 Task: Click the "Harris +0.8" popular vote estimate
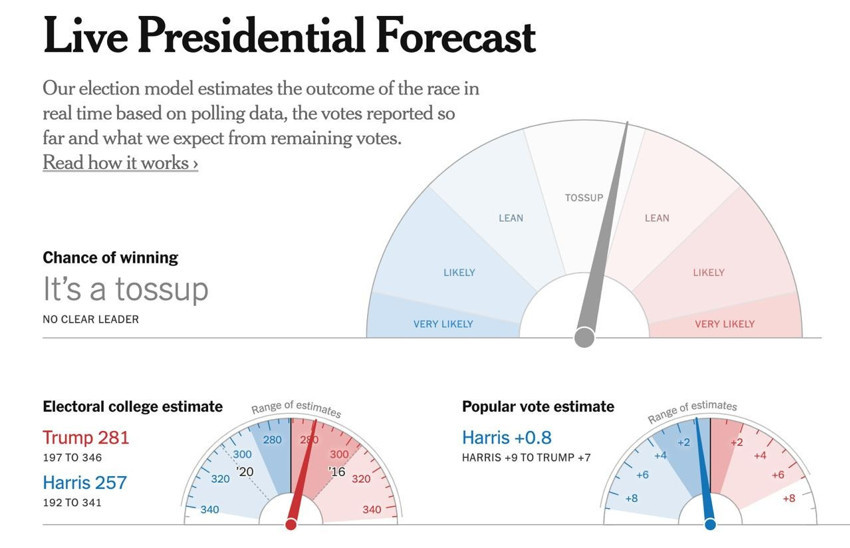506,437
